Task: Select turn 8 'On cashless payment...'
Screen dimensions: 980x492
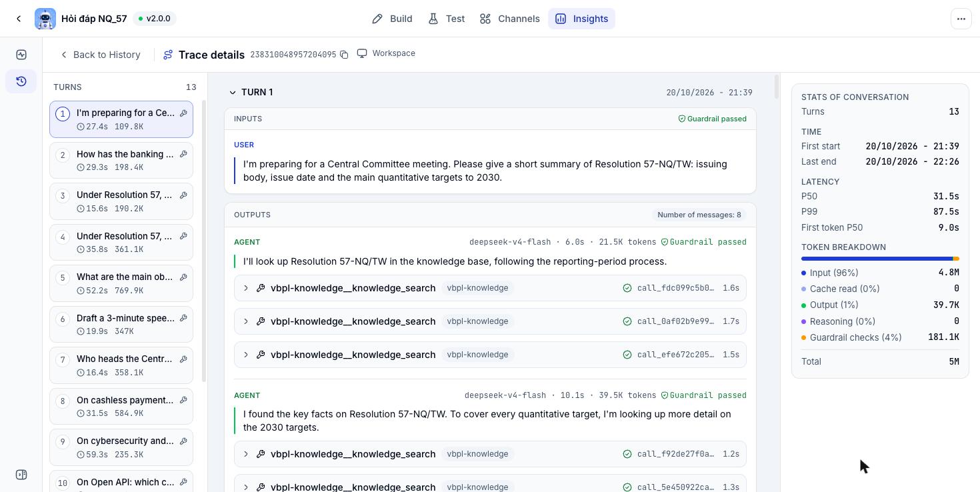Action: click(121, 407)
